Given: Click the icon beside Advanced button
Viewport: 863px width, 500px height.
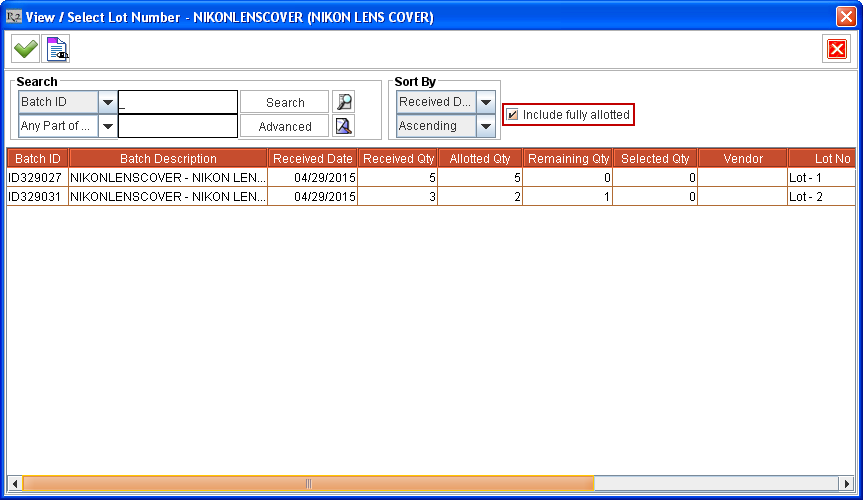Looking at the screenshot, I should 343,126.
